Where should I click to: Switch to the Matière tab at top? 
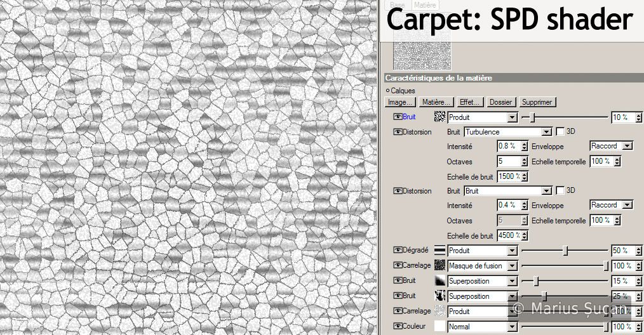[424, 4]
